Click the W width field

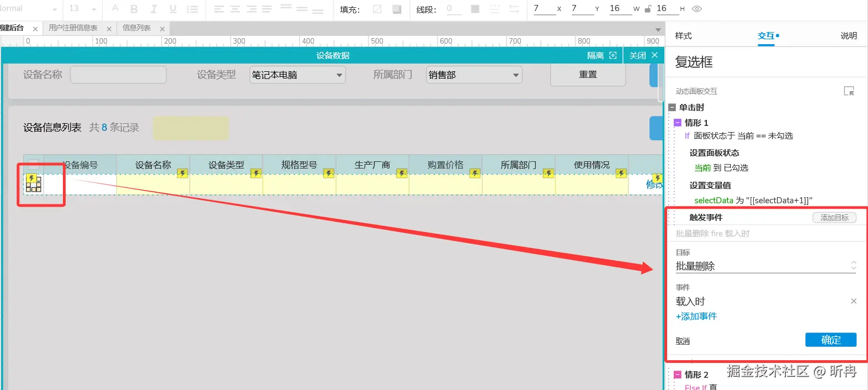[x=620, y=9]
